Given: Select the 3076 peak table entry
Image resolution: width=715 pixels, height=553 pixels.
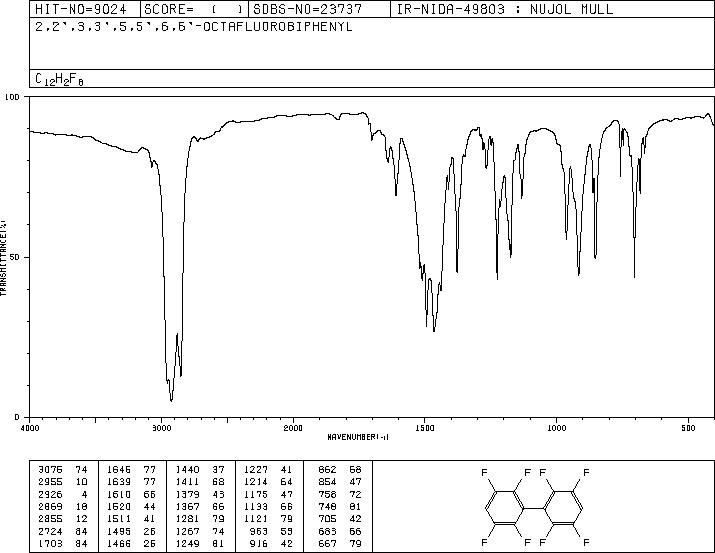Looking at the screenshot, I should [x=62, y=470].
